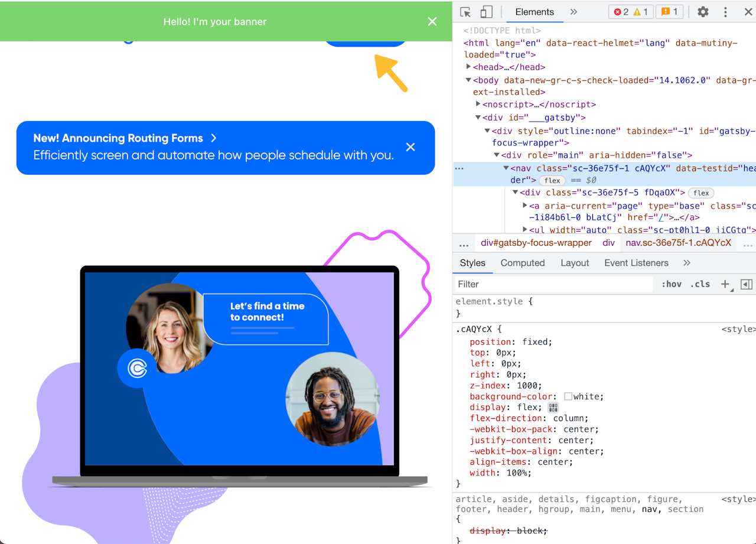The width and height of the screenshot is (756, 544).
Task: Click the plus icon to add new style rule
Action: click(725, 284)
